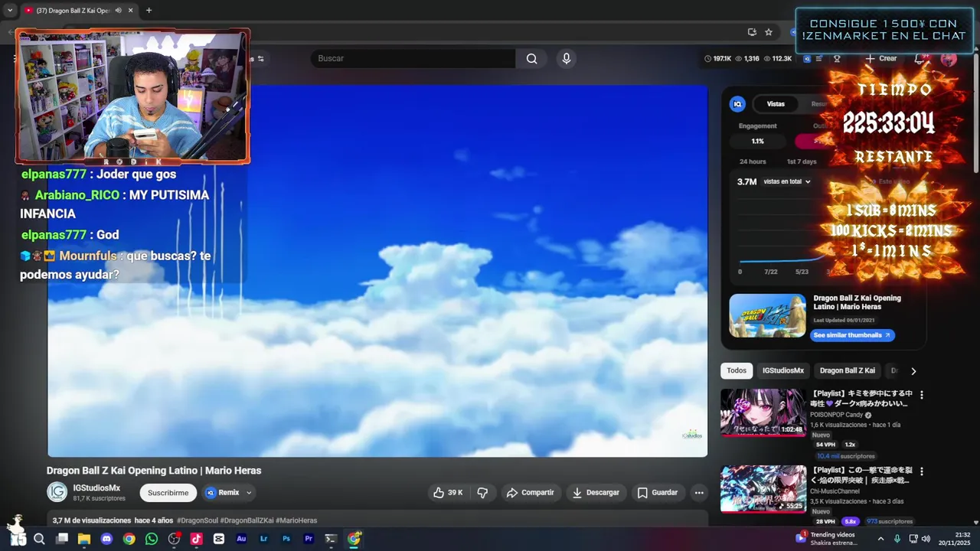Show more topic chips with arrow
Screen dimensions: 980x551
[913, 371]
